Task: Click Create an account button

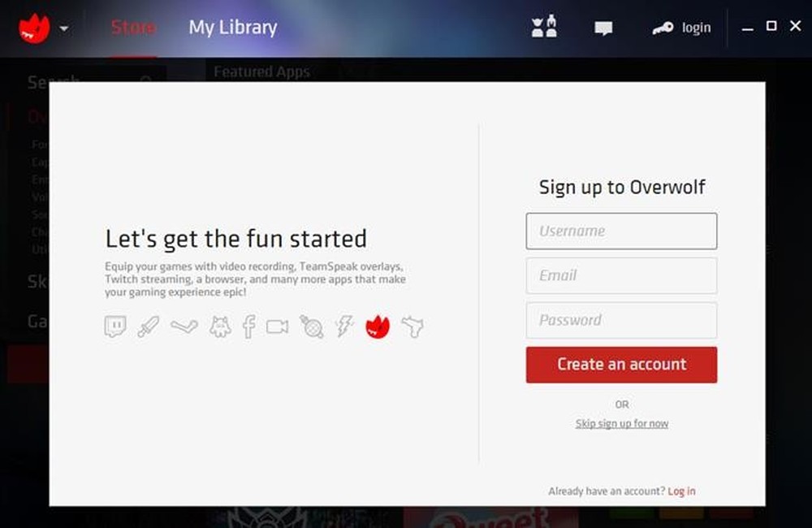Action: (621, 364)
